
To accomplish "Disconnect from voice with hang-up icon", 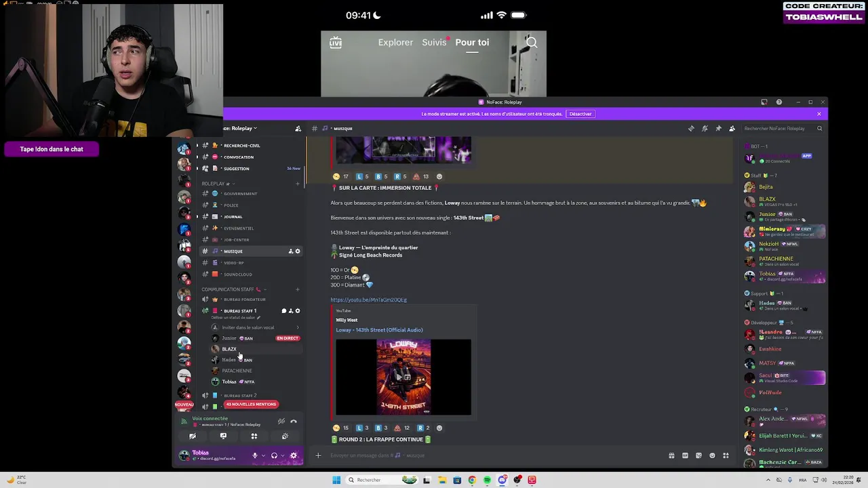I will tap(294, 422).
